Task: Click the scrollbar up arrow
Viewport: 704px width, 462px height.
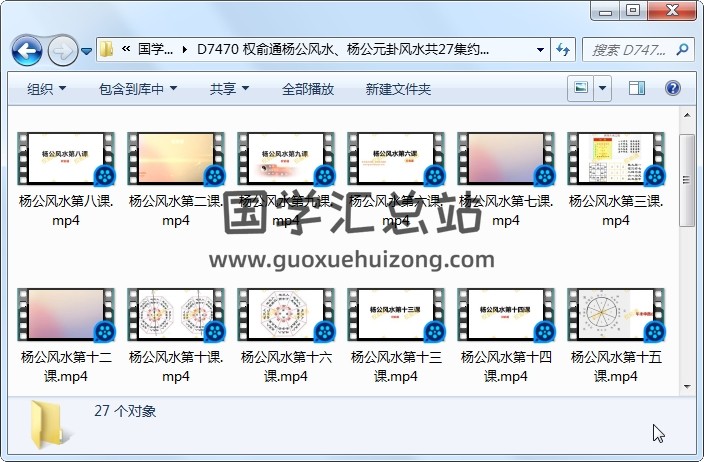Action: [687, 116]
